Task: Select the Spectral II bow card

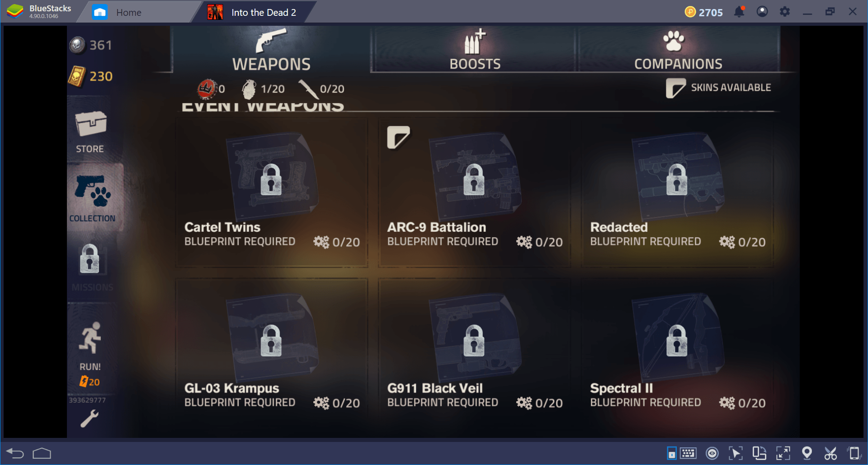Action: click(x=677, y=353)
